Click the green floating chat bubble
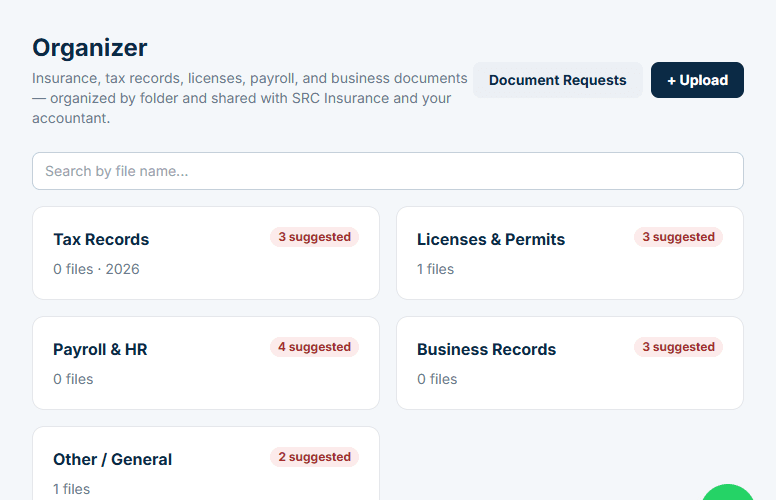Screen dimensions: 776x500 [x=728, y=494]
